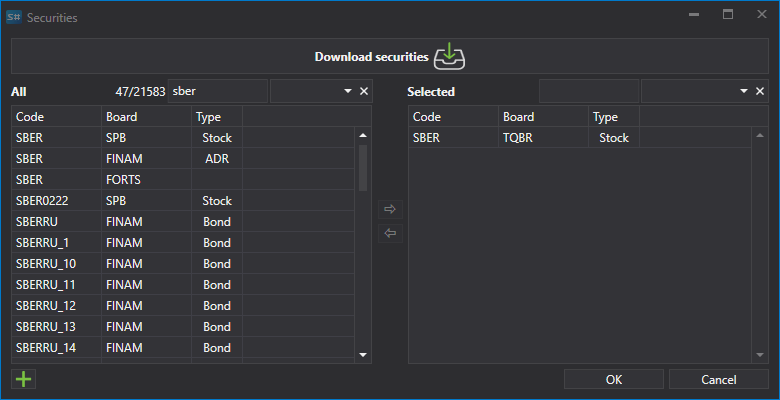
Task: Select the SBERRU_10 row
Action: (183, 263)
